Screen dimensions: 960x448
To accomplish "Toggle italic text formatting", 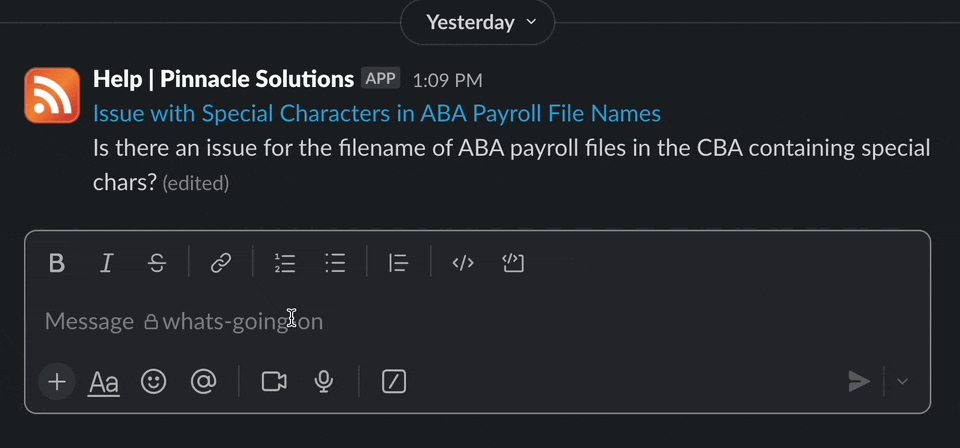I will 107,263.
